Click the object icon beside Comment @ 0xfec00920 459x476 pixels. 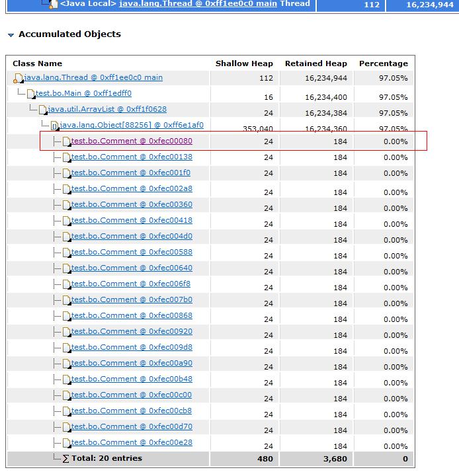click(x=67, y=332)
